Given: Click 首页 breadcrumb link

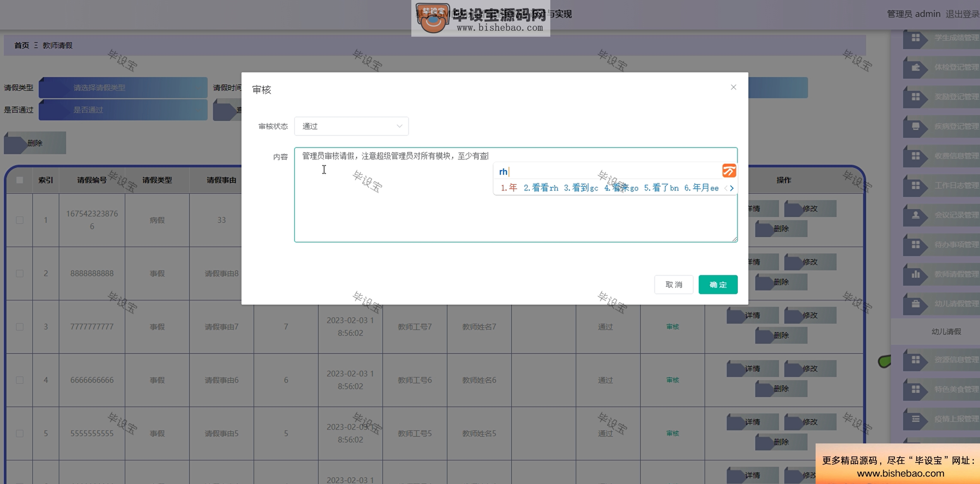Looking at the screenshot, I should (22, 45).
